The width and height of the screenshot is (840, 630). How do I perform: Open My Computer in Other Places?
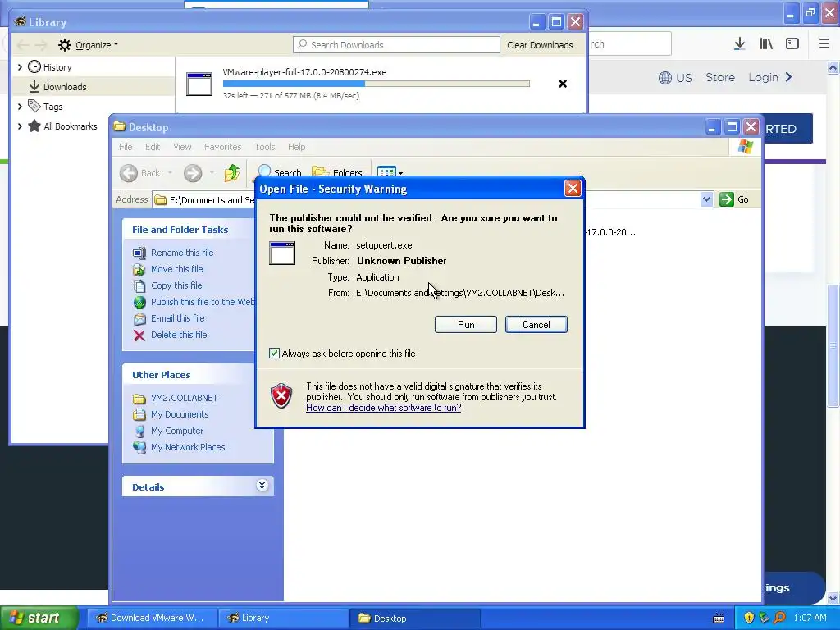coord(177,431)
